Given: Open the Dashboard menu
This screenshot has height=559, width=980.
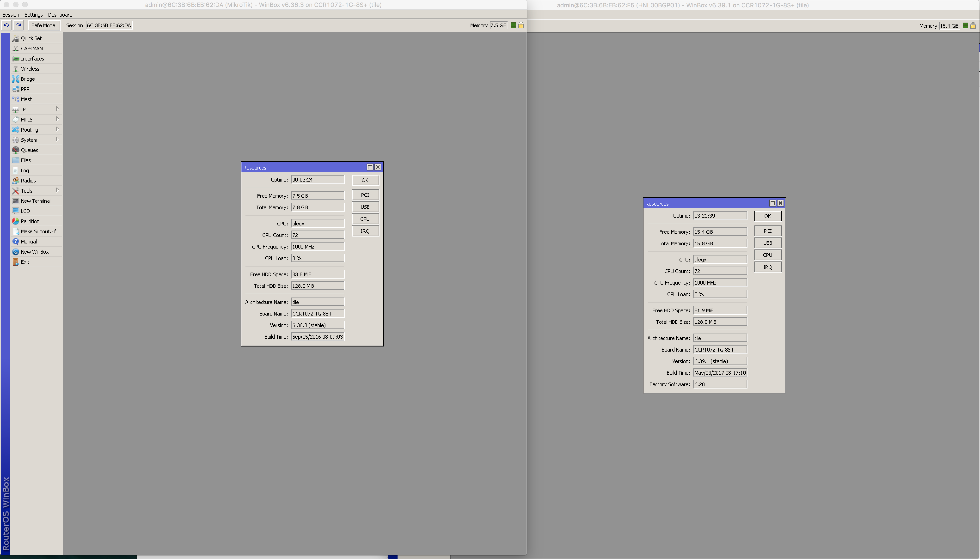Looking at the screenshot, I should tap(60, 15).
